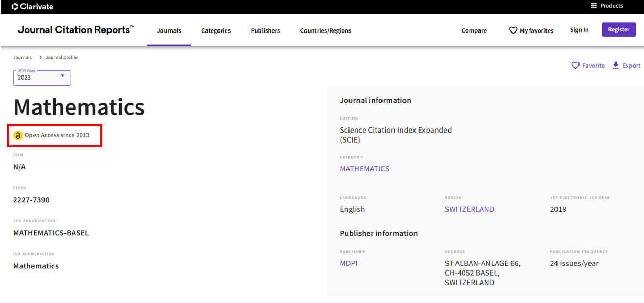Open the Categories tab
The image size is (644, 303).
216,30
